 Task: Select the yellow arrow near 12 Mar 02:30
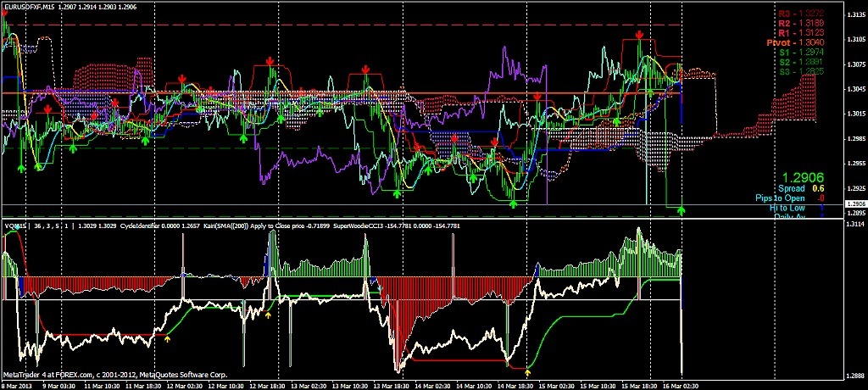coord(168,338)
